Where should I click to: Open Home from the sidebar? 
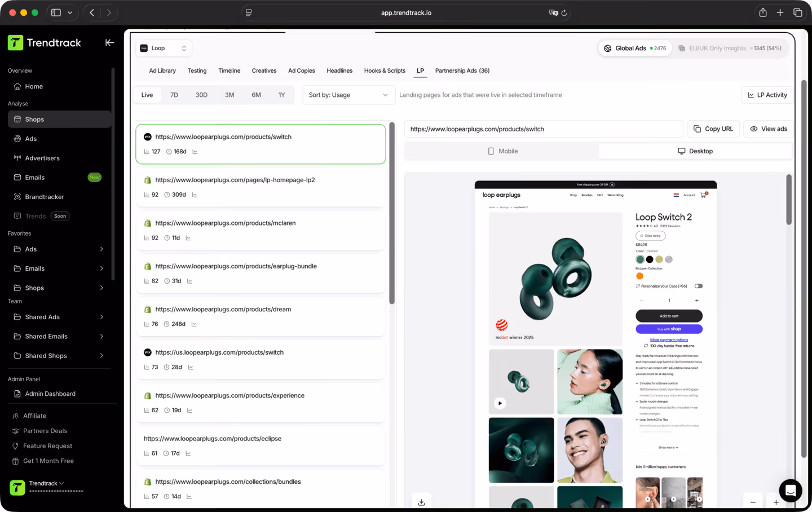click(x=34, y=86)
